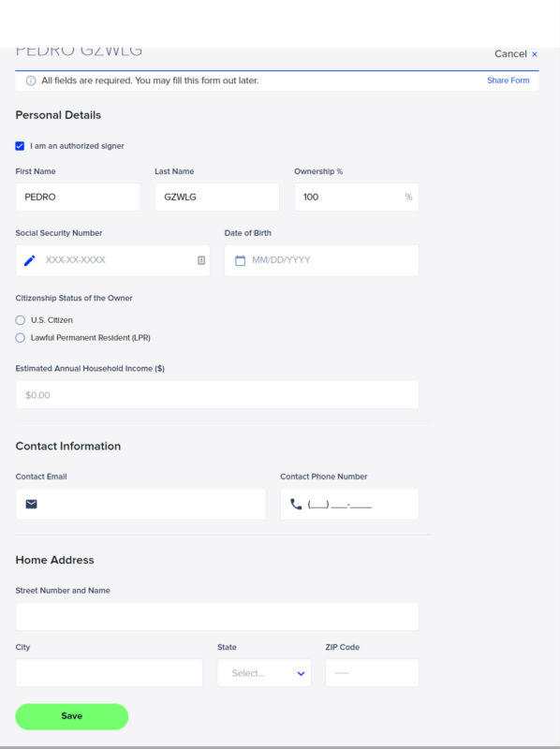Click the Cancel text
This screenshot has height=749, width=560.
click(510, 54)
